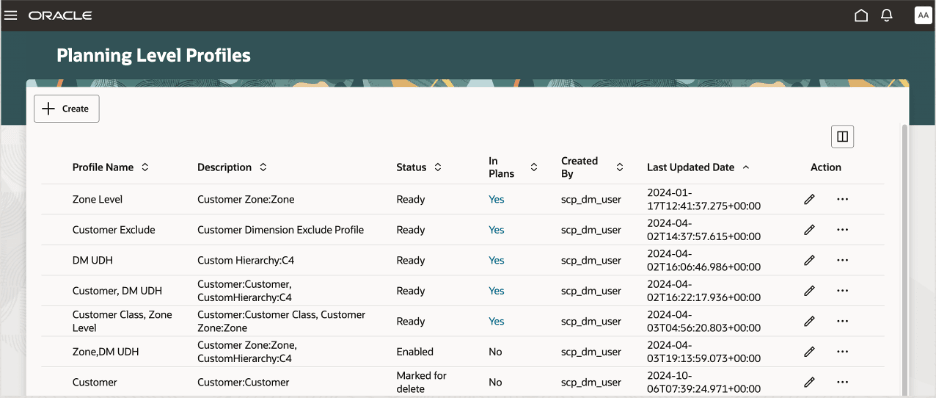Select the 'Customer Zone:Zone' description cell
The height and width of the screenshot is (398, 936).
[246, 199]
